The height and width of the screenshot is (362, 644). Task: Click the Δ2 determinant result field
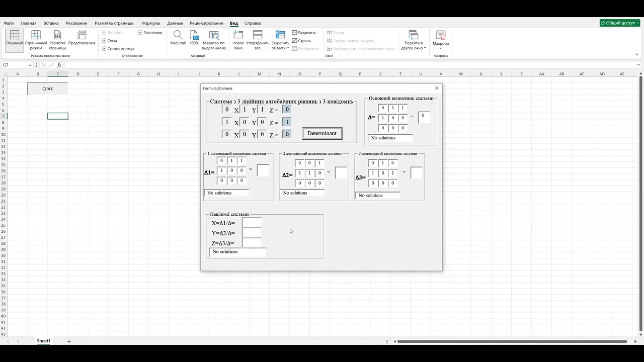pos(341,173)
